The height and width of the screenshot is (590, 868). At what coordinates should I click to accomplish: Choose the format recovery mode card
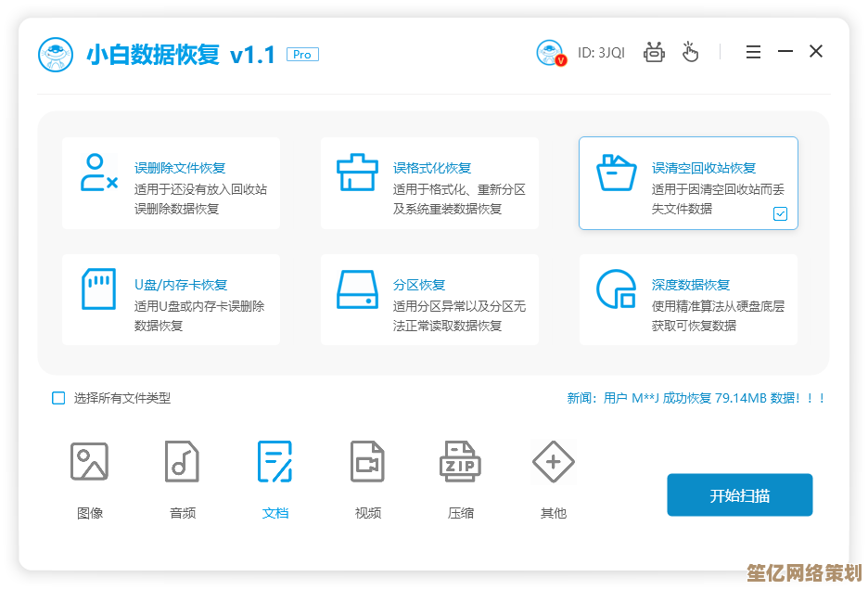click(x=429, y=183)
